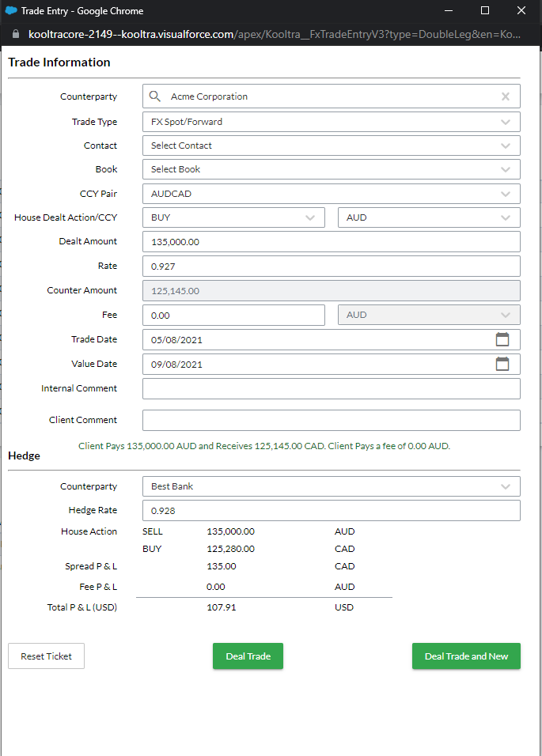The height and width of the screenshot is (756, 542).
Task: Click the Internal Comment text box
Action: (331, 388)
